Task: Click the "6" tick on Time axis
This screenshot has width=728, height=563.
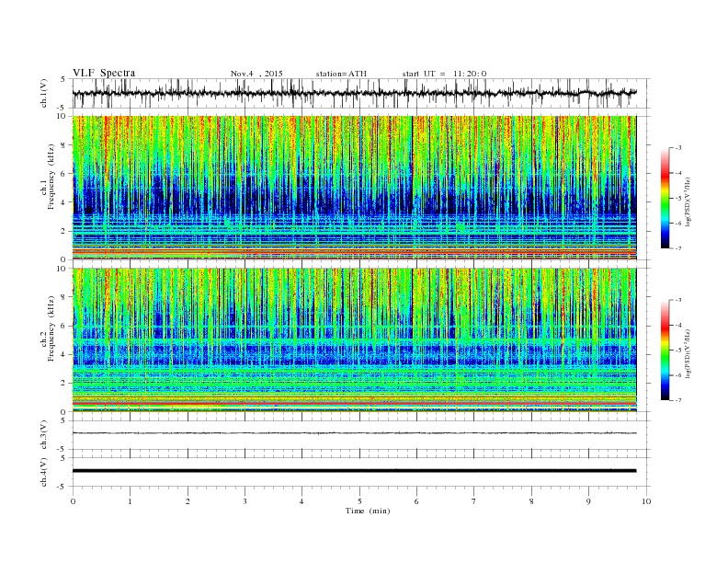Action: 416,501
